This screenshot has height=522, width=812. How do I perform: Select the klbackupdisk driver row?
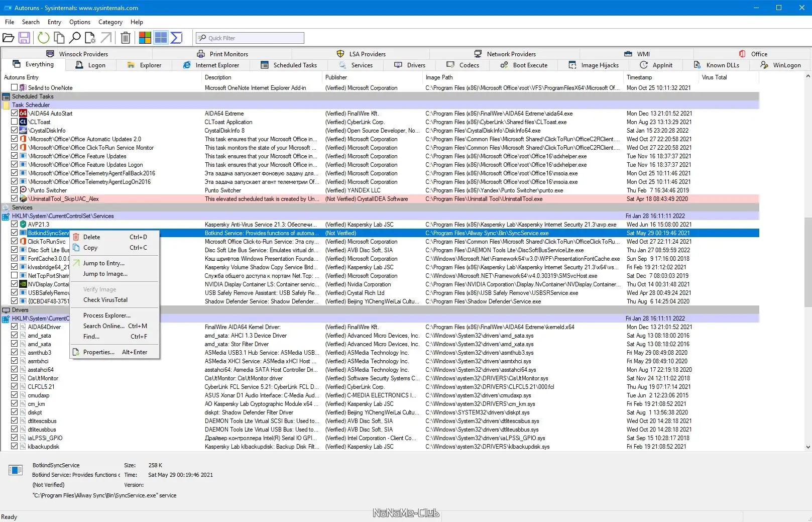pyautogui.click(x=380, y=447)
